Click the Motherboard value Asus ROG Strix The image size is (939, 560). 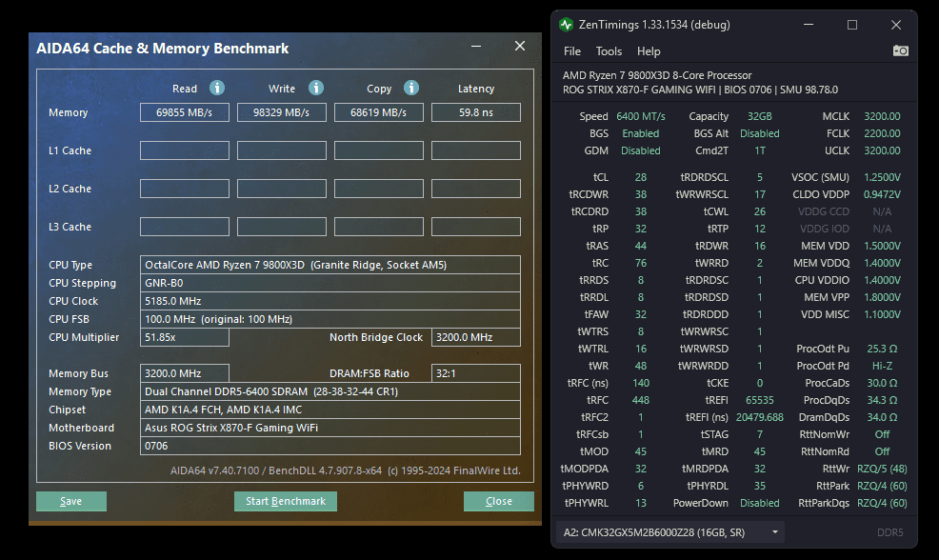[330, 428]
